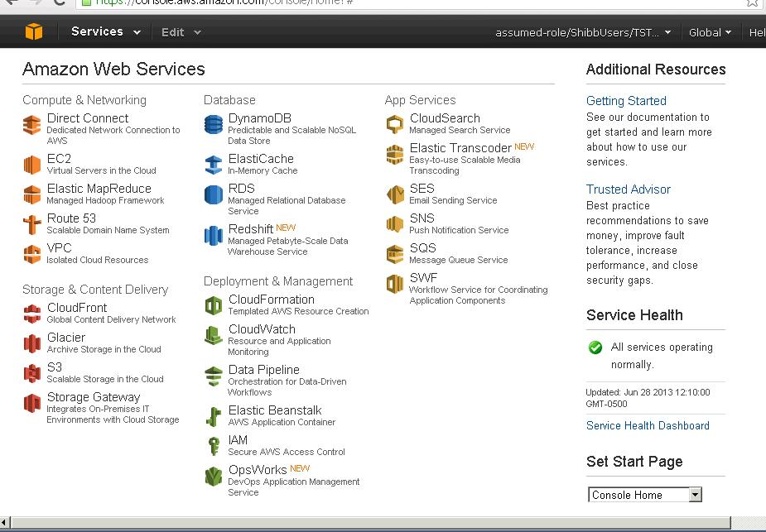
Task: Open the Getting Started link
Action: point(626,101)
